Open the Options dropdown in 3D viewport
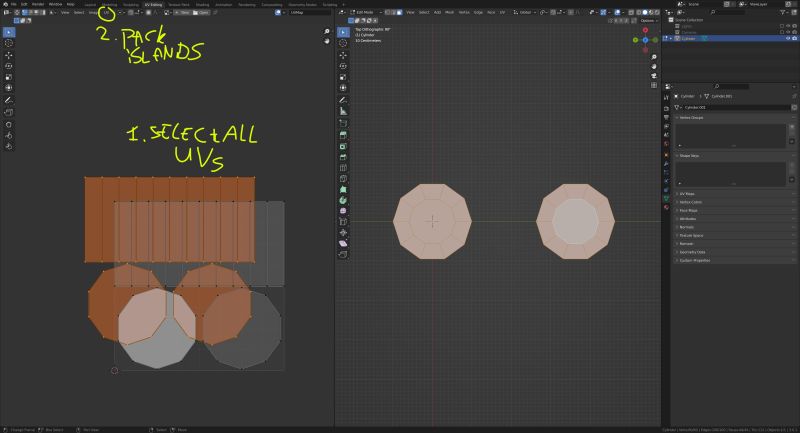 647,20
